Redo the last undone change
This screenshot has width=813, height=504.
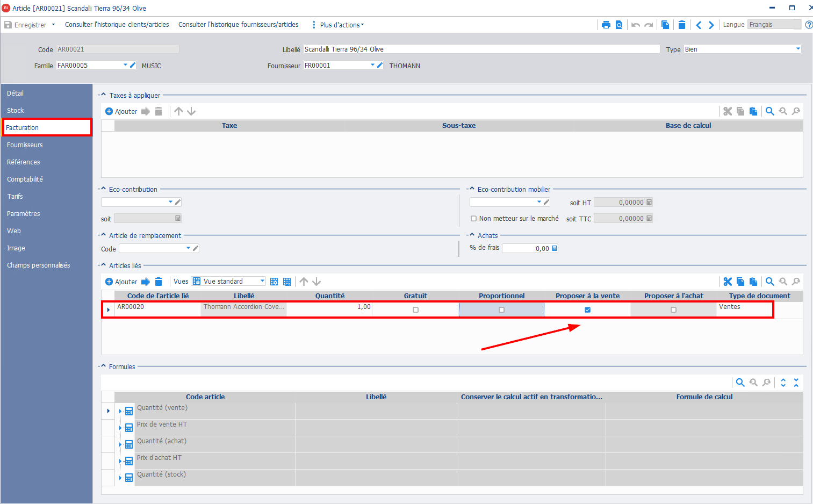tap(649, 25)
